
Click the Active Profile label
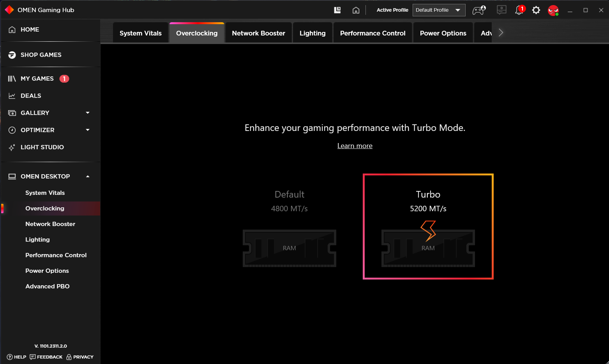pyautogui.click(x=392, y=10)
